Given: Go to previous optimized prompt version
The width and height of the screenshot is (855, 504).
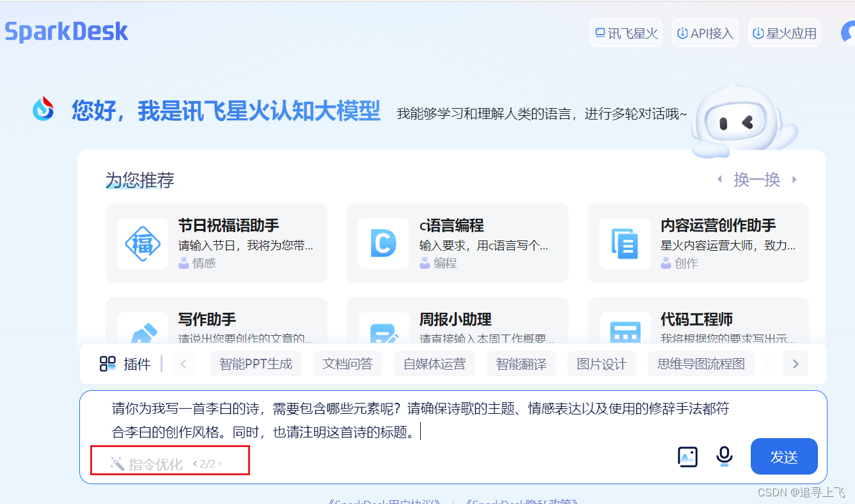Looking at the screenshot, I should pyautogui.click(x=195, y=464).
